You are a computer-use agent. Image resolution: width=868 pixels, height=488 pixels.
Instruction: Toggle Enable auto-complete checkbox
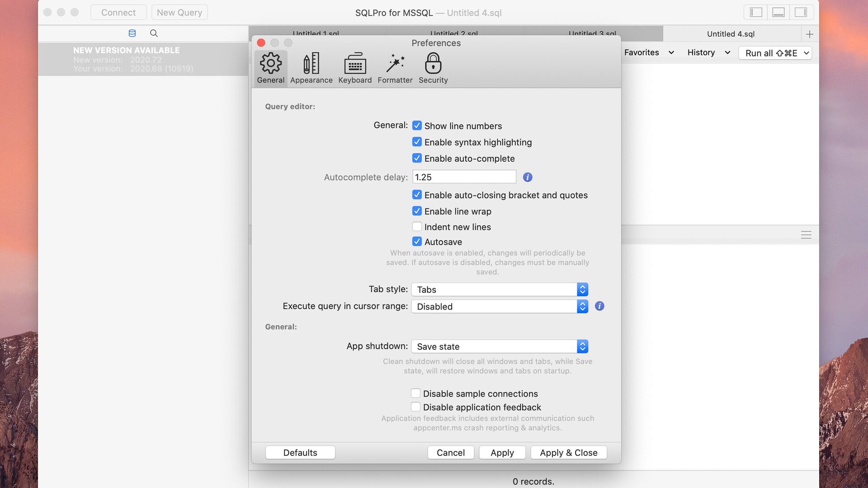point(417,158)
